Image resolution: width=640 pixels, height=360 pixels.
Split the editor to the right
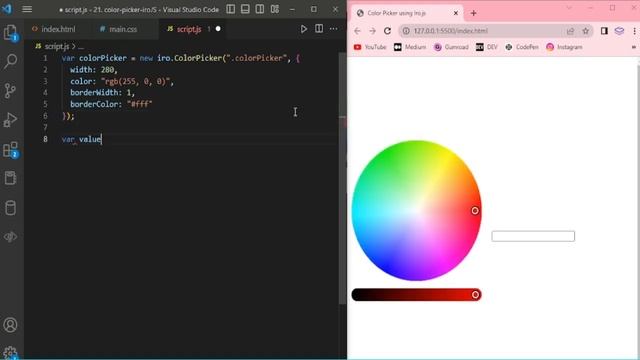click(319, 29)
